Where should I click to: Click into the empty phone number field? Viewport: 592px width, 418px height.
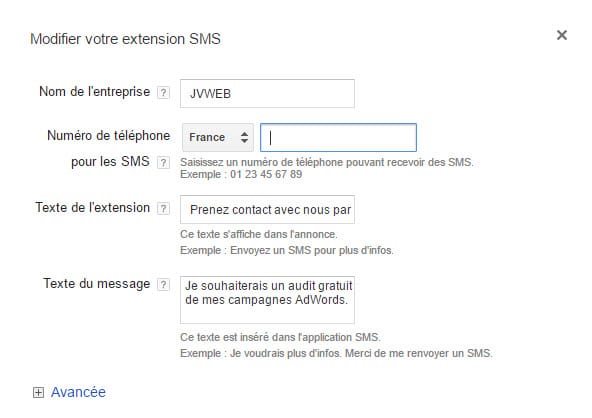click(x=338, y=137)
